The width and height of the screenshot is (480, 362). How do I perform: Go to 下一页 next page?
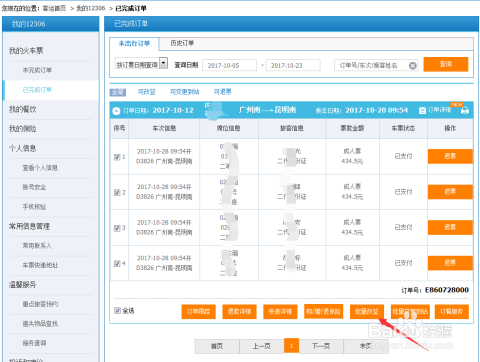click(321, 346)
